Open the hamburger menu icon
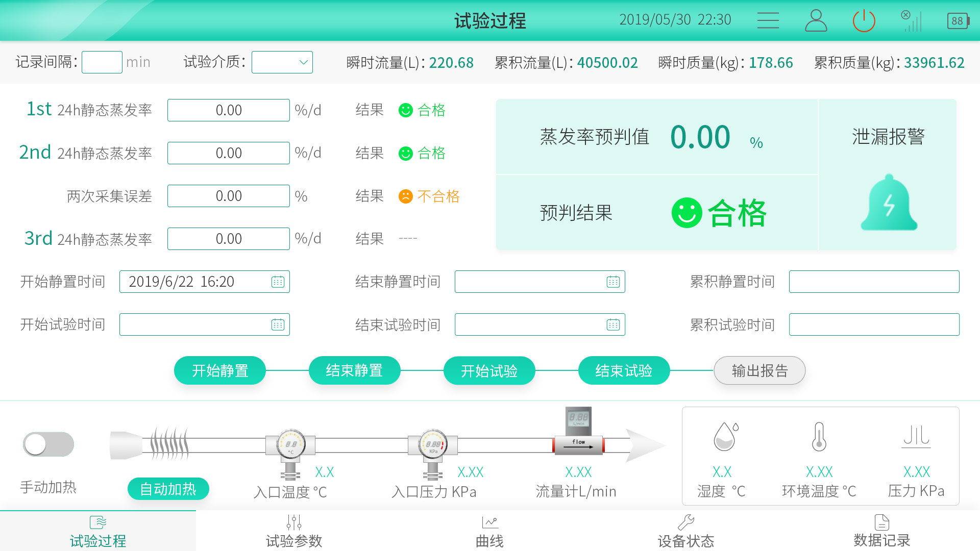This screenshot has height=551, width=980. tap(768, 21)
